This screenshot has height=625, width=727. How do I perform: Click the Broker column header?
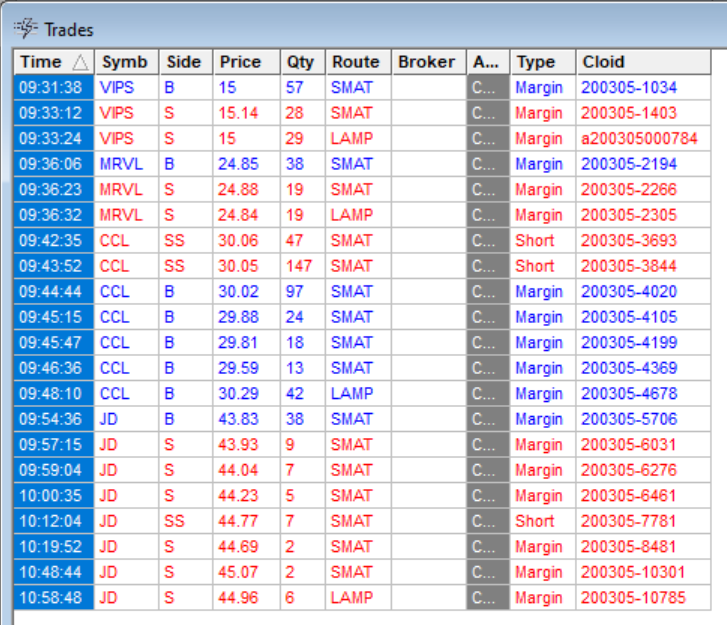pos(426,62)
